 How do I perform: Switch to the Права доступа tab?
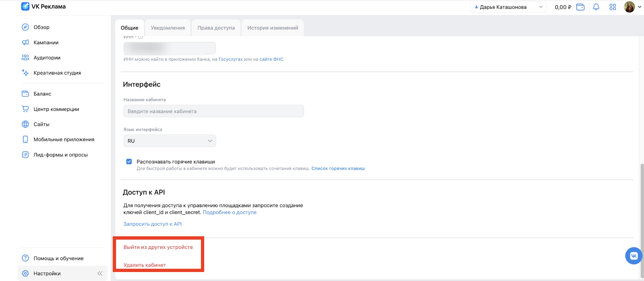point(216,28)
